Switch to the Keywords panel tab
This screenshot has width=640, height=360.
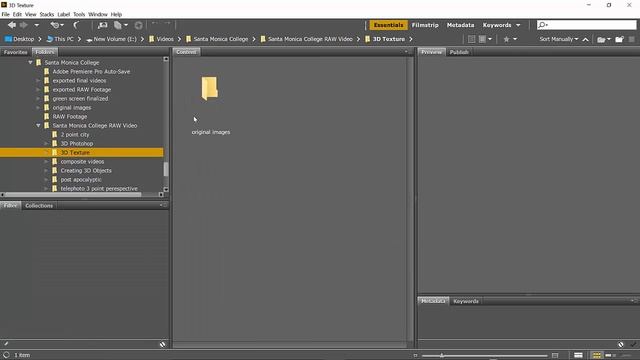466,301
